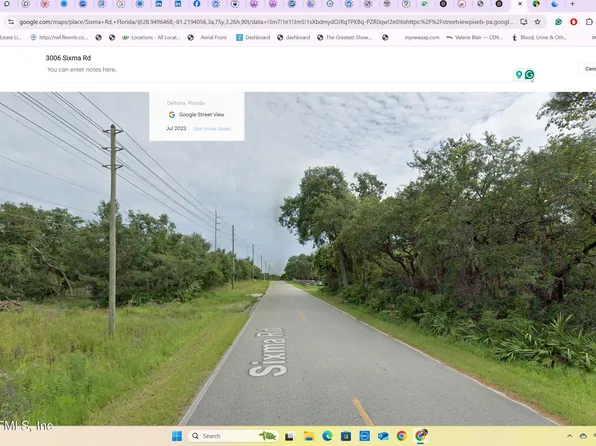Click the Grammarly icon in notes field
This screenshot has width=596, height=446.
[x=529, y=75]
